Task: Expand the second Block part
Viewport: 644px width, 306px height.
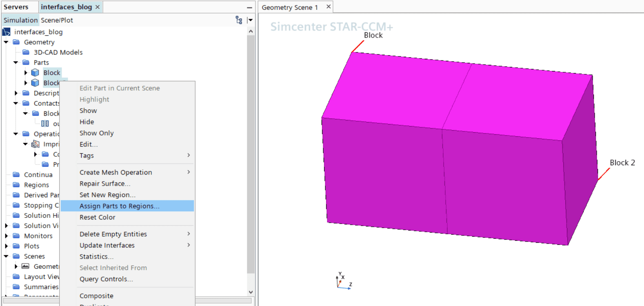Action: [x=26, y=83]
